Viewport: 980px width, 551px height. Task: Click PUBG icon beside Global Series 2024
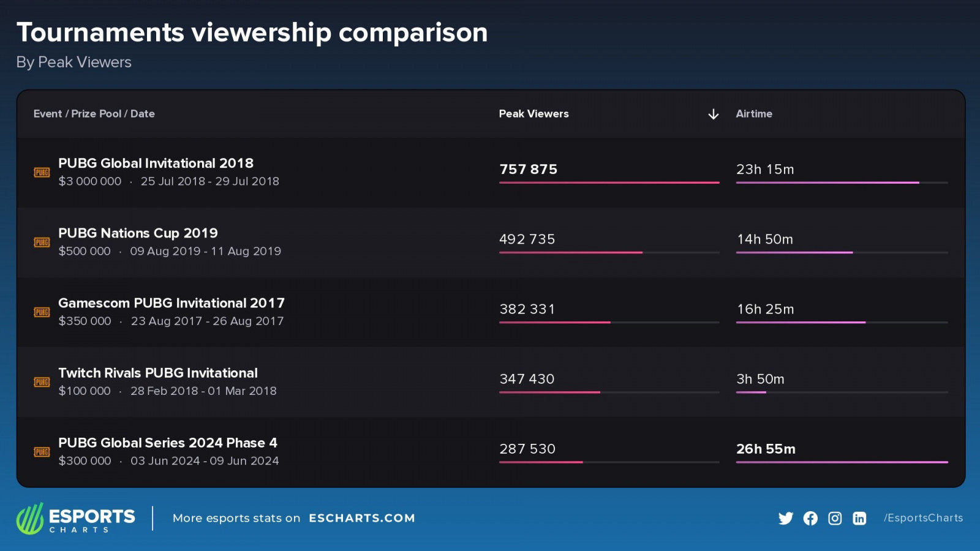[x=42, y=452]
